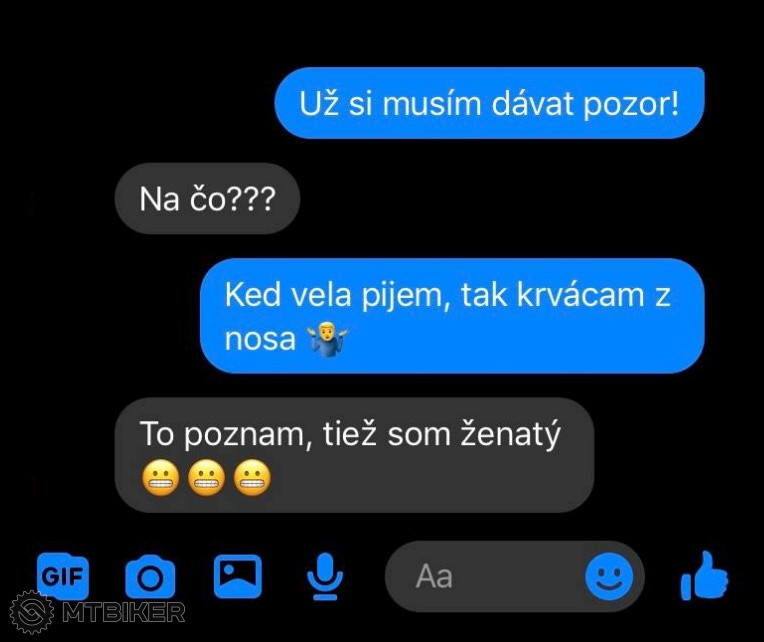Click the last grimacing face emoji
Viewport: 764px width, 642px height.
[252, 478]
